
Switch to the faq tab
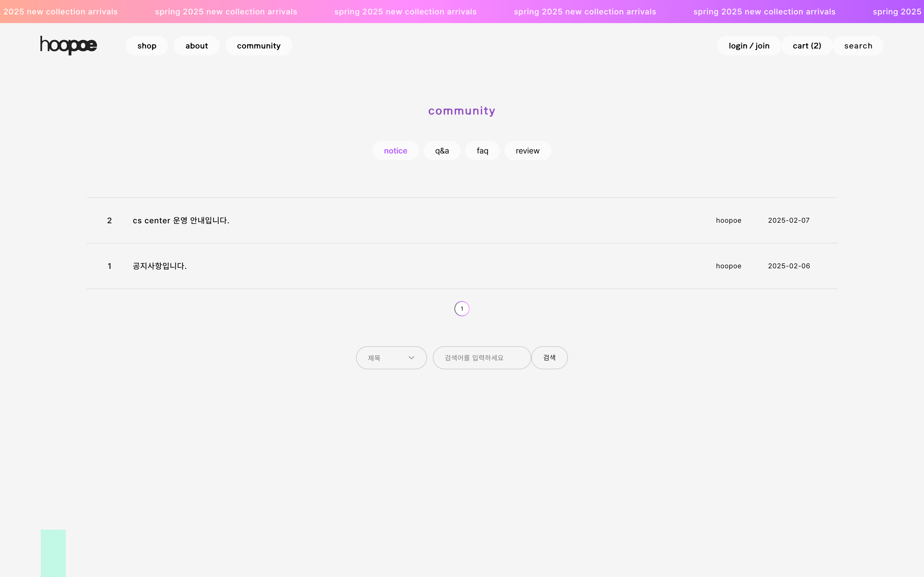click(482, 151)
